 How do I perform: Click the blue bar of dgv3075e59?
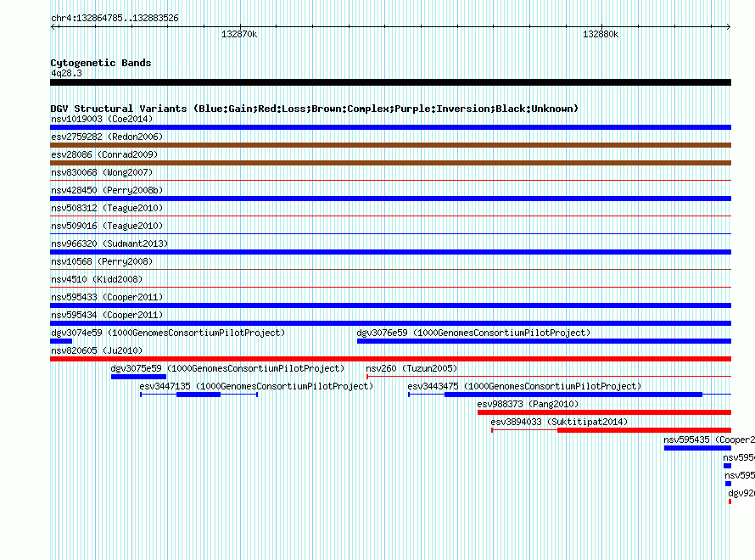(138, 377)
